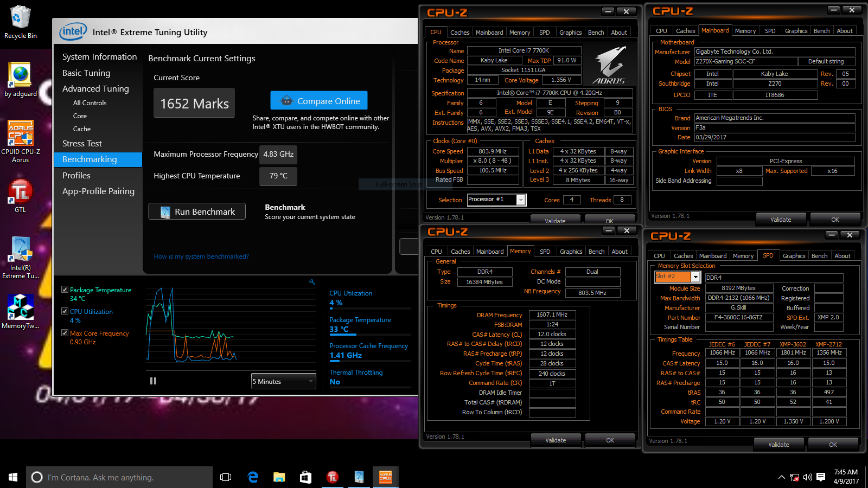The width and height of the screenshot is (868, 488).
Task: Click the Windows Start button
Action: [x=13, y=477]
